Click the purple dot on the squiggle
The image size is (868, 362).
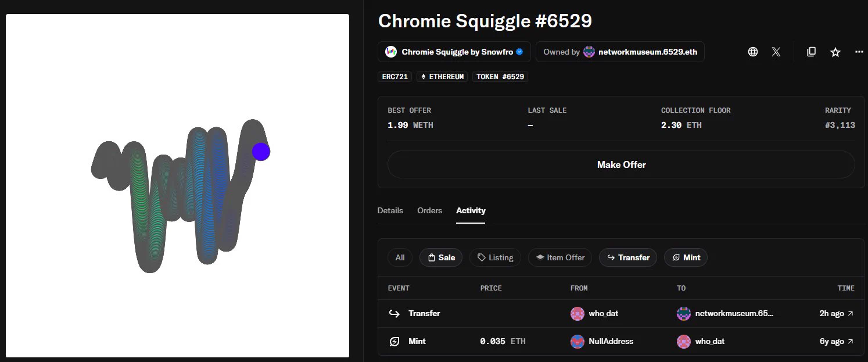coord(261,152)
